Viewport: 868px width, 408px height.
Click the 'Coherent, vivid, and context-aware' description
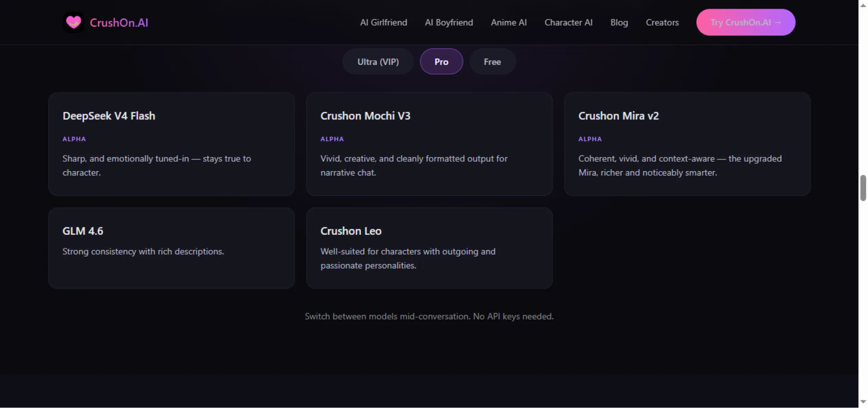point(680,165)
